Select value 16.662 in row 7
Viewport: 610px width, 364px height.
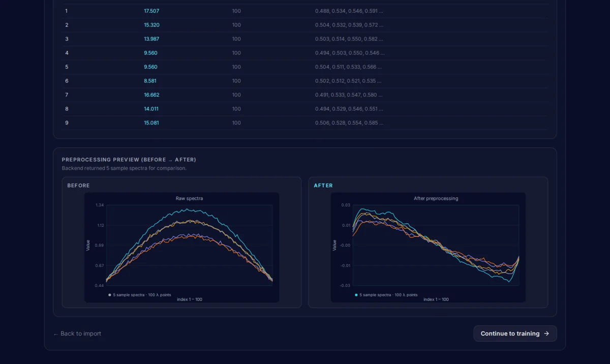click(x=151, y=95)
